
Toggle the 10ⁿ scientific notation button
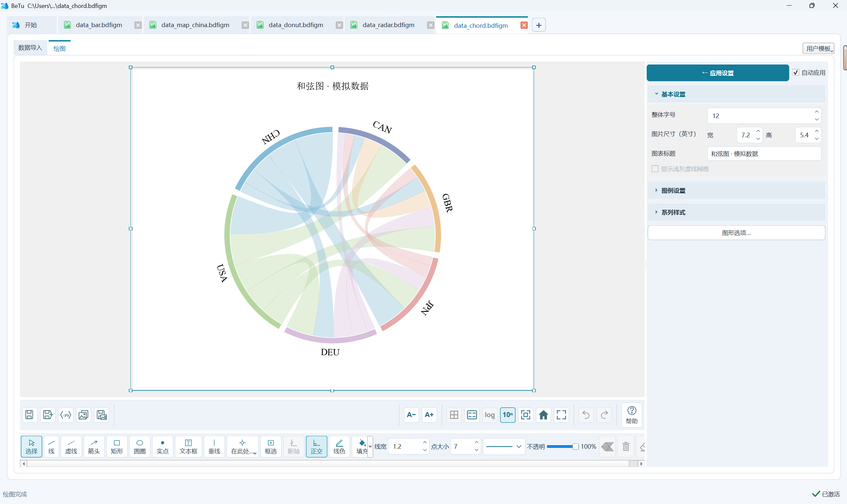(x=508, y=415)
